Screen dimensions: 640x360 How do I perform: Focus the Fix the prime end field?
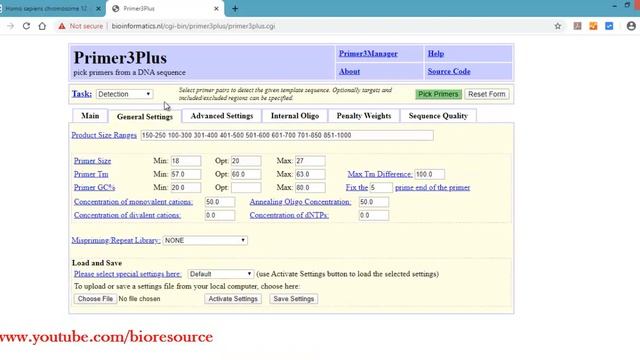(x=381, y=188)
